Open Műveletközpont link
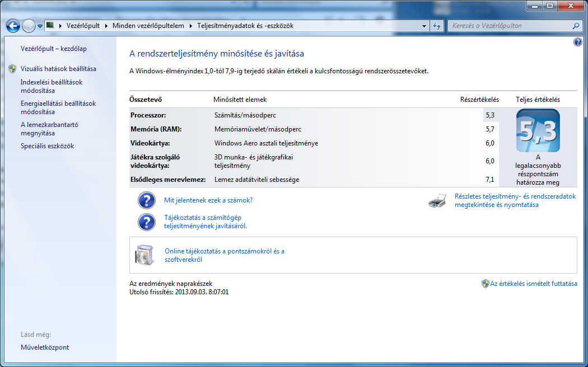Screen dimensions: 588x367 pyautogui.click(x=45, y=347)
